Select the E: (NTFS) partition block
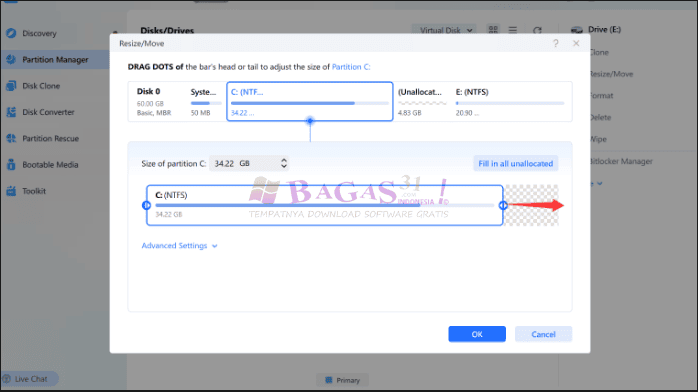The width and height of the screenshot is (698, 392). click(510, 101)
